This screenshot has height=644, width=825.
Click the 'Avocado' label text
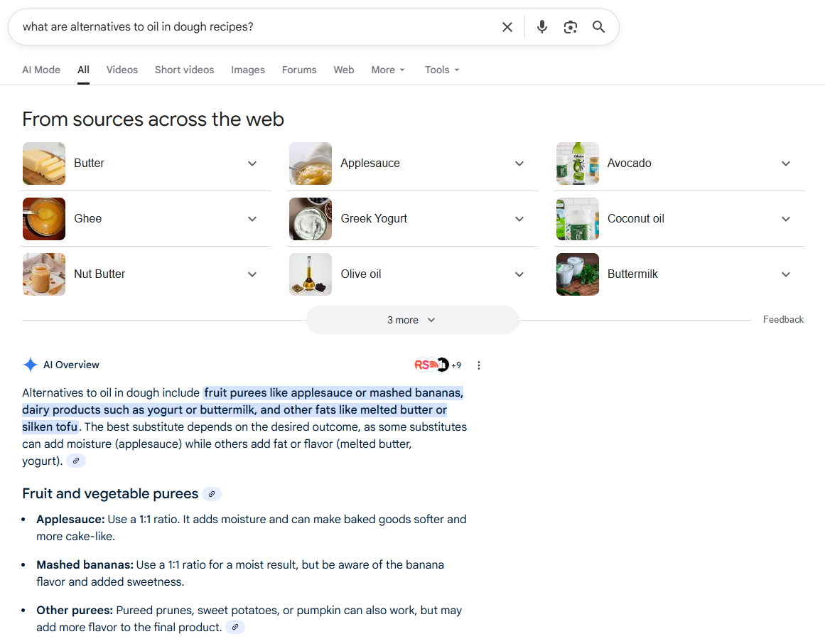(630, 163)
